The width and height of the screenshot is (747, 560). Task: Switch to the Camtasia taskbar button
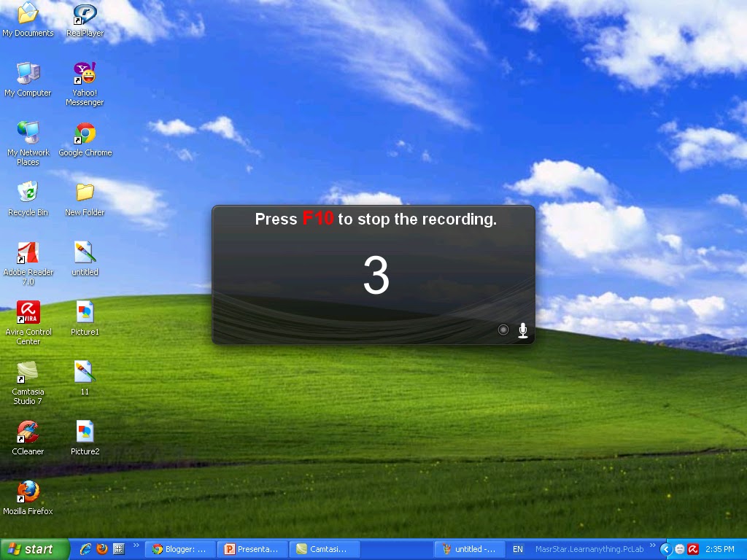pos(325,549)
